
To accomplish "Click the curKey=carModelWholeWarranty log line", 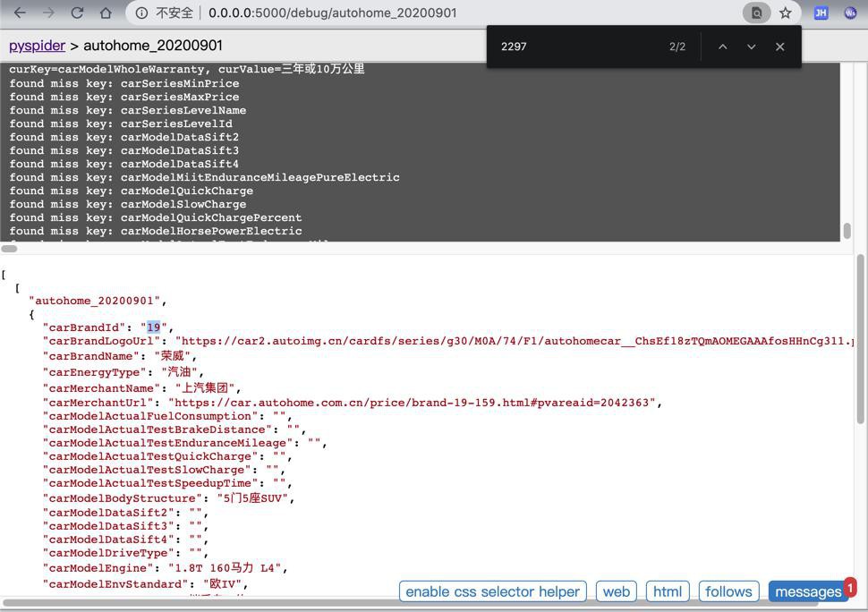I will (186, 69).
